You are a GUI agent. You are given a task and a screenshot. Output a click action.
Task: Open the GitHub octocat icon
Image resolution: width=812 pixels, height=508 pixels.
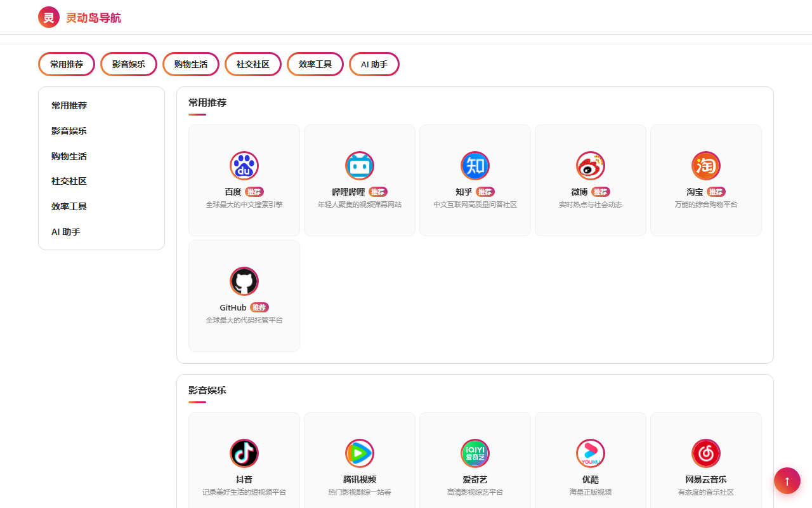coord(244,281)
